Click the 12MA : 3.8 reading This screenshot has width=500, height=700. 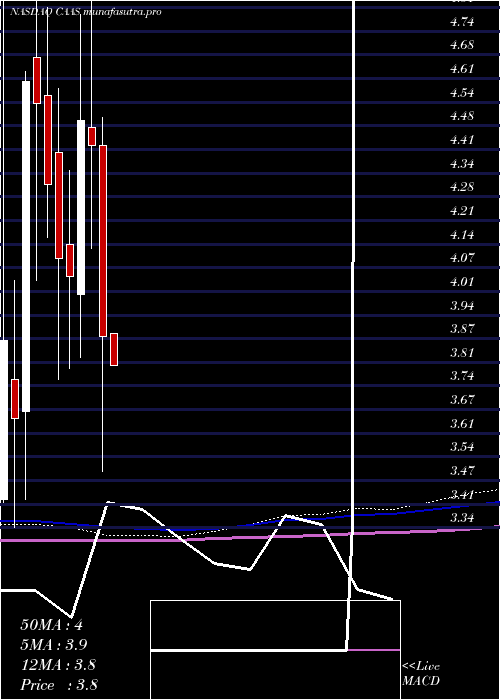58,665
